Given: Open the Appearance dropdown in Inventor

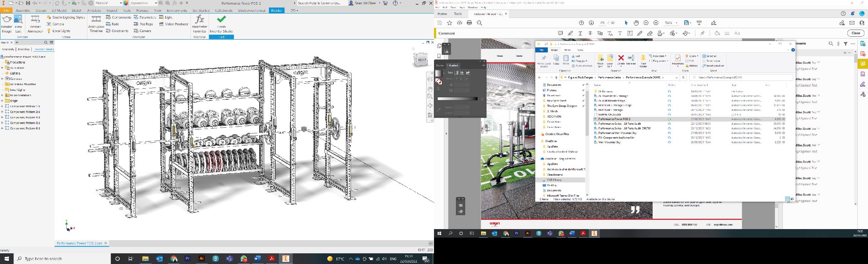Looking at the screenshot, I should [x=156, y=3].
